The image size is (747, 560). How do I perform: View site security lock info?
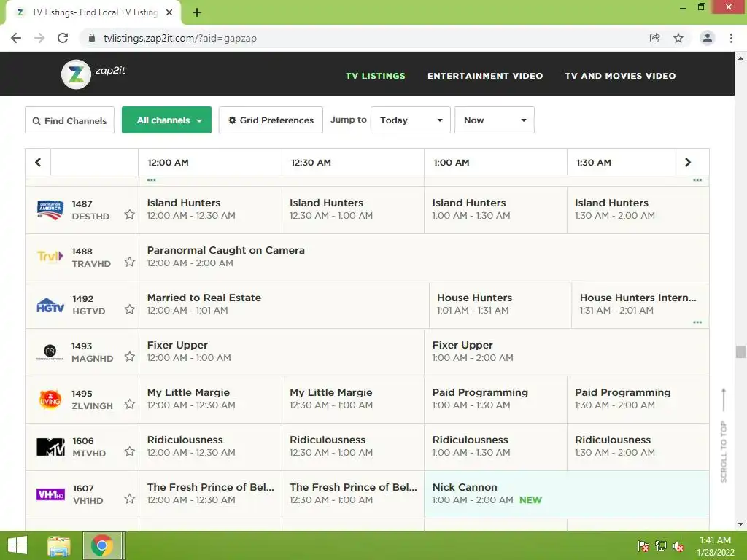pos(92,38)
